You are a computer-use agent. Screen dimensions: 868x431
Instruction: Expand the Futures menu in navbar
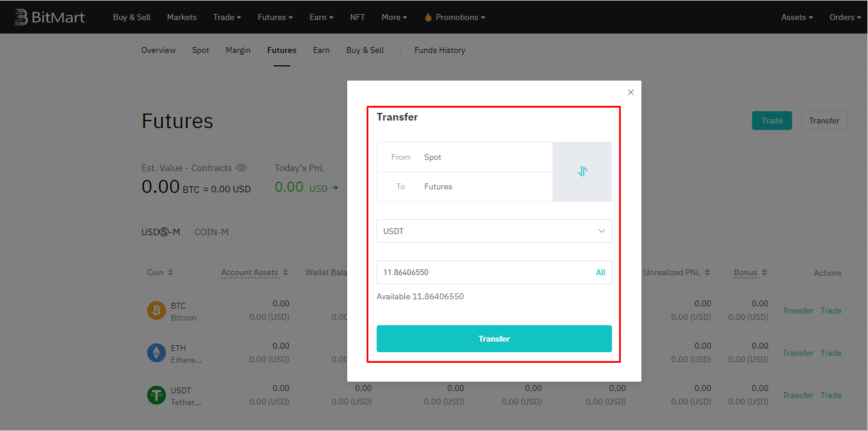tap(275, 17)
